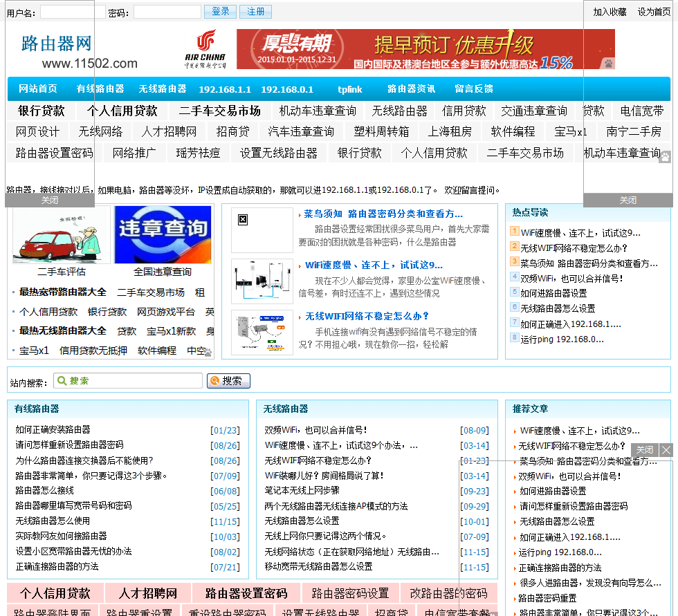Click 无线路由器怎么设置 in 推荐文章

pyautogui.click(x=557, y=521)
